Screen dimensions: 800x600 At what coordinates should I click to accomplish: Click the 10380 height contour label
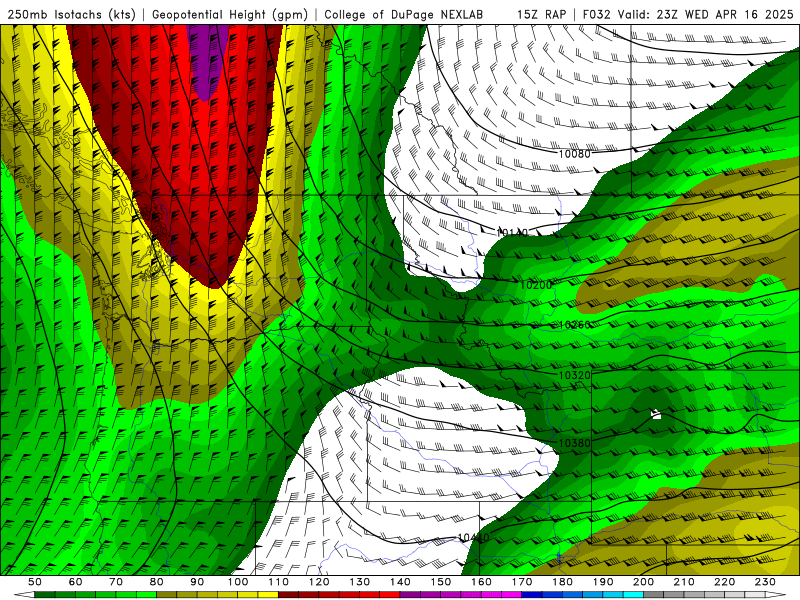[x=574, y=443]
